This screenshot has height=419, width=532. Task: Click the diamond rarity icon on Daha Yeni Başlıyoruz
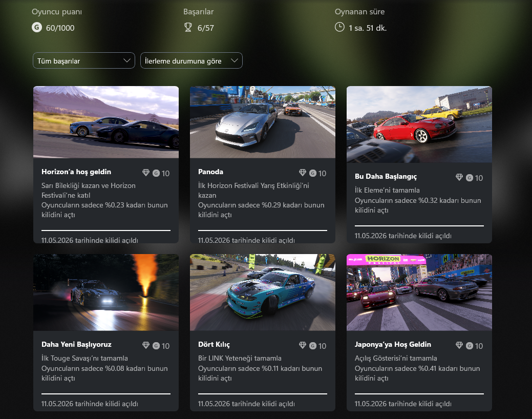[x=146, y=345]
